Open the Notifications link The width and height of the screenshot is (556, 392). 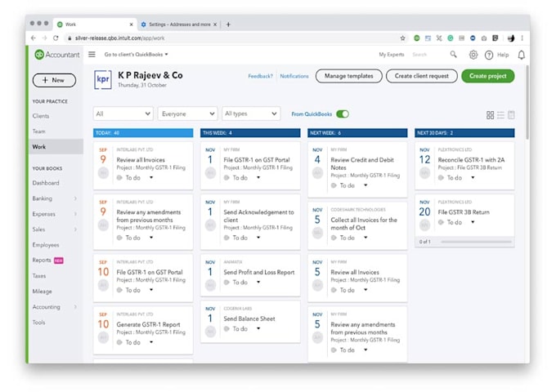click(294, 76)
